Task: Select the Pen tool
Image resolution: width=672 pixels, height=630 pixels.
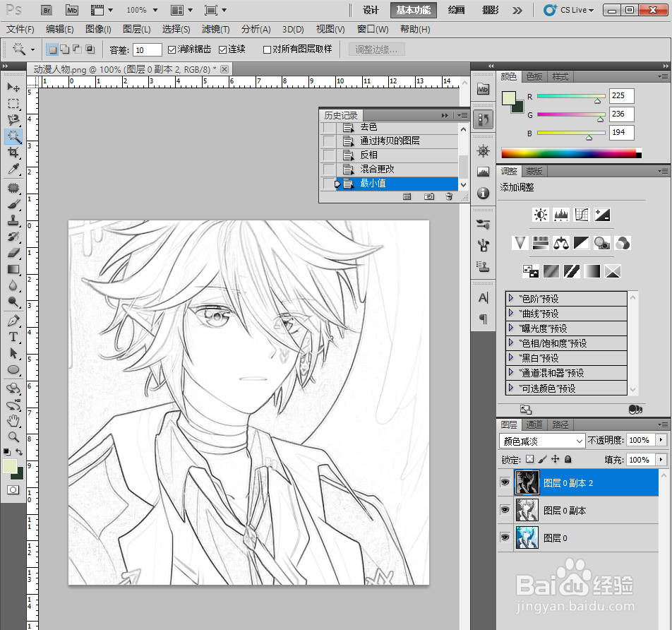Action: 13,321
